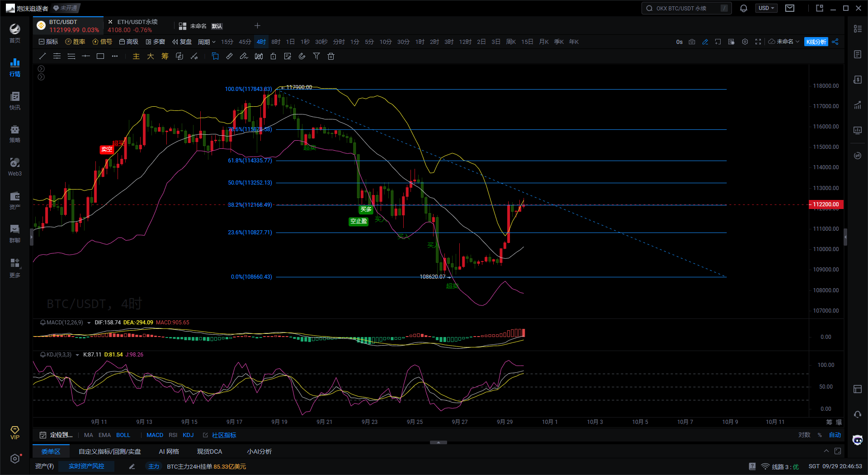This screenshot has height=475, width=868.
Task: Open the filter funnel tool
Action: pyautogui.click(x=316, y=56)
